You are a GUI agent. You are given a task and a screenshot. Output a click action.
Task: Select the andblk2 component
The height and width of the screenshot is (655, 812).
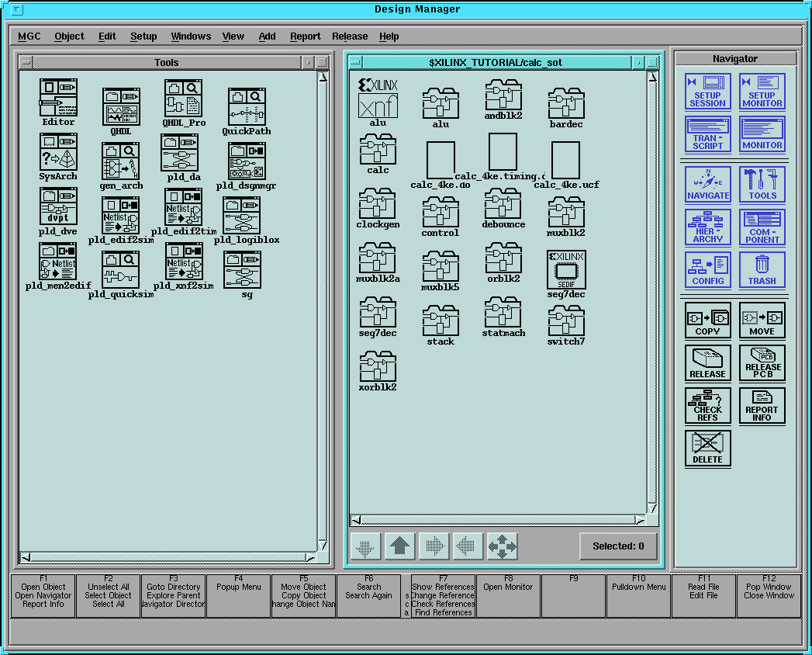[x=503, y=95]
